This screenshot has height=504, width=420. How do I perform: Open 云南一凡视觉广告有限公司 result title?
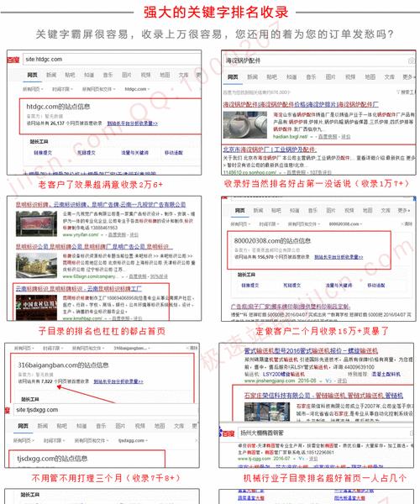pyautogui.click(x=101, y=205)
